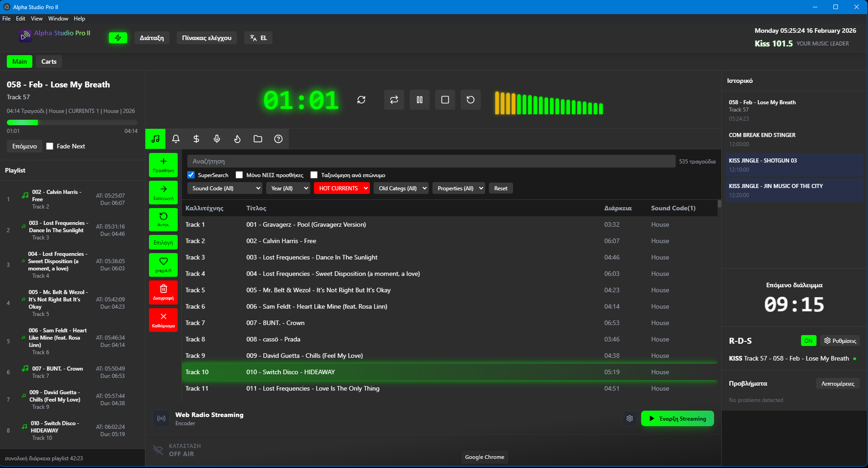Screen dimensions: 868x468
Task: Click the track progress bar
Action: click(72, 122)
